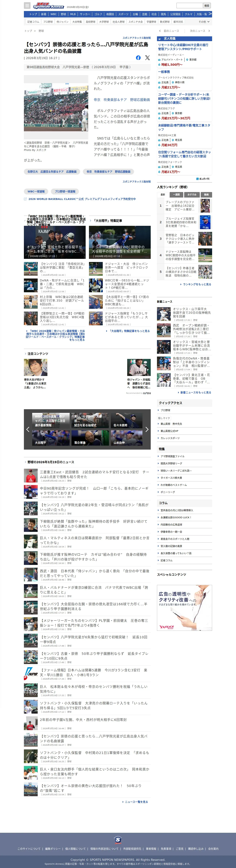Open the hamburger menu icon
The image size is (236, 868).
click(x=27, y=6)
